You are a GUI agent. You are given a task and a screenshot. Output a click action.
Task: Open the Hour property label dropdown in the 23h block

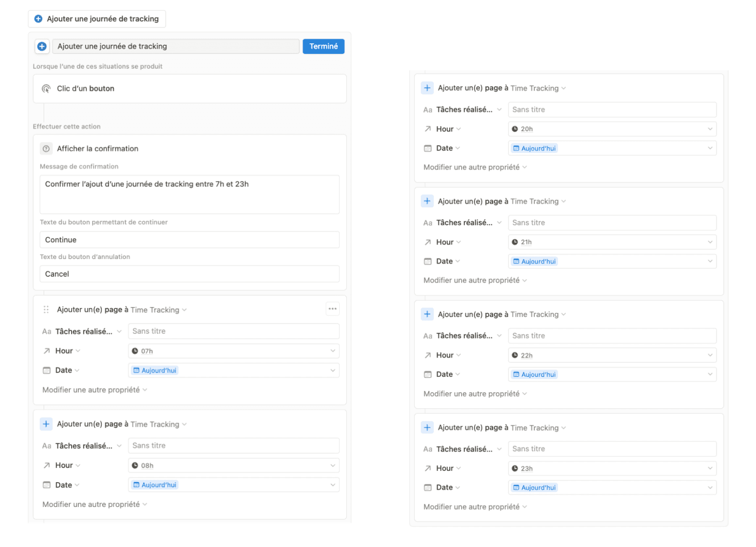tap(448, 468)
